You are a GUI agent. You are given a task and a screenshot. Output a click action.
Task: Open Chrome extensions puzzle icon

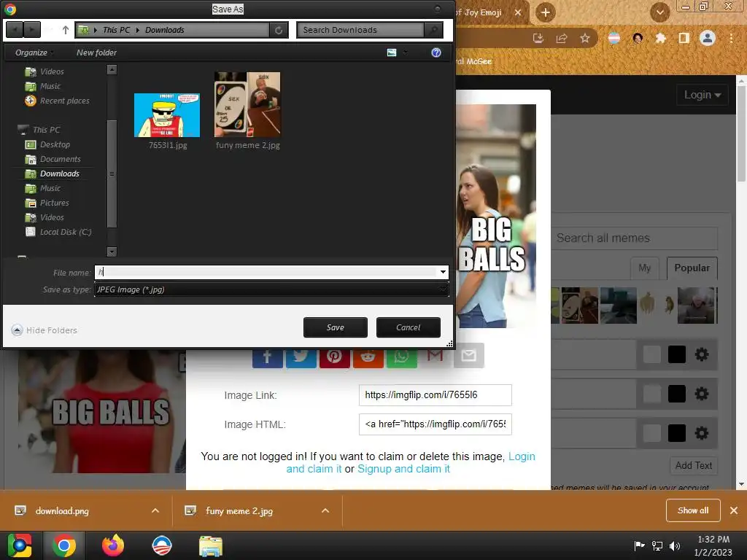click(660, 38)
